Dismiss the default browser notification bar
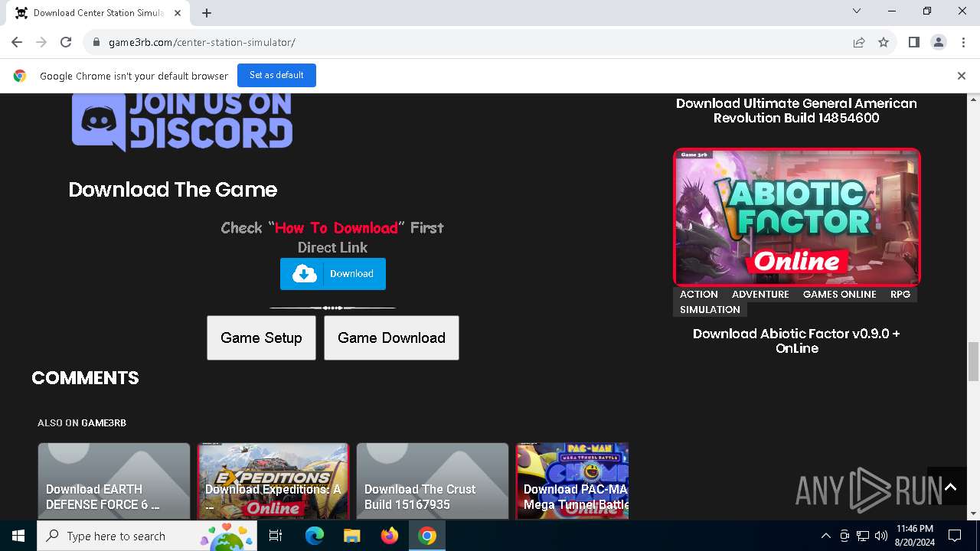 point(961,76)
